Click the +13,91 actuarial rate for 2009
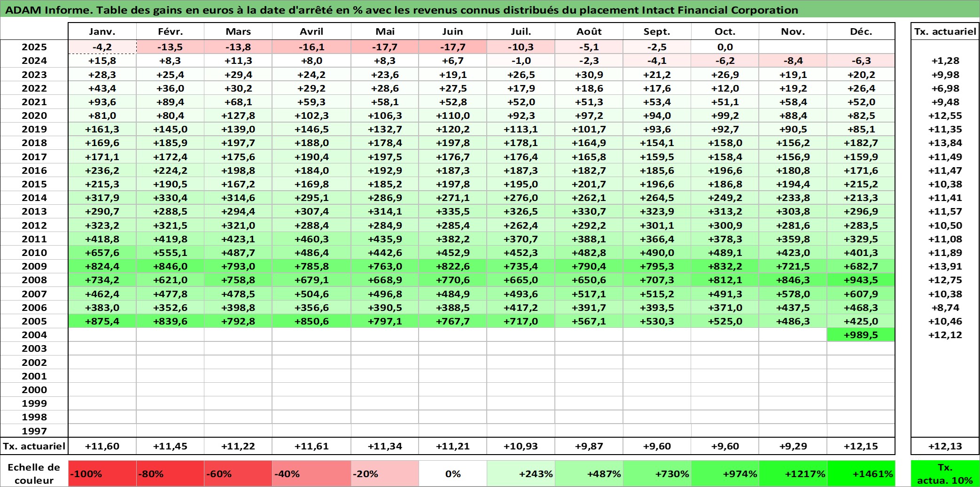 945,266
